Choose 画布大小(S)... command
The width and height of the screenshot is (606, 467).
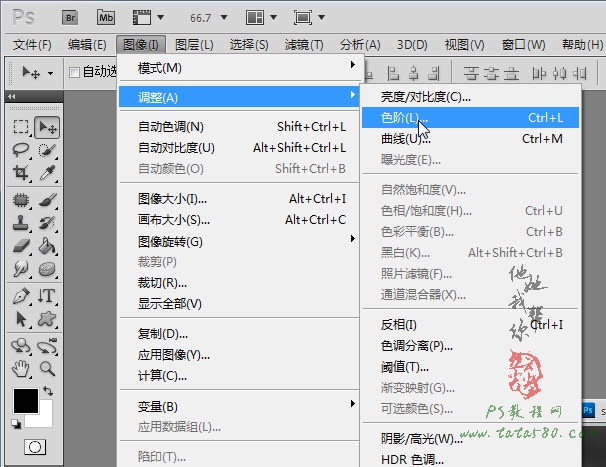click(239, 220)
